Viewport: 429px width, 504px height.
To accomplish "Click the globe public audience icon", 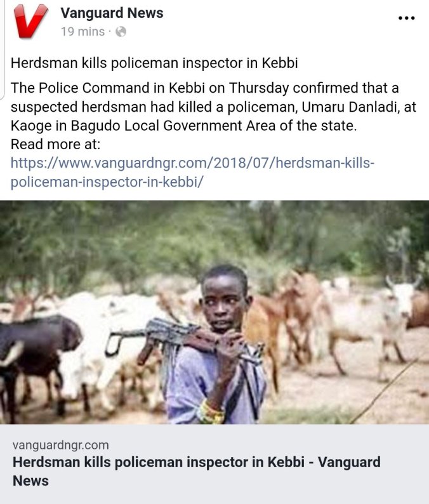I will (121, 31).
